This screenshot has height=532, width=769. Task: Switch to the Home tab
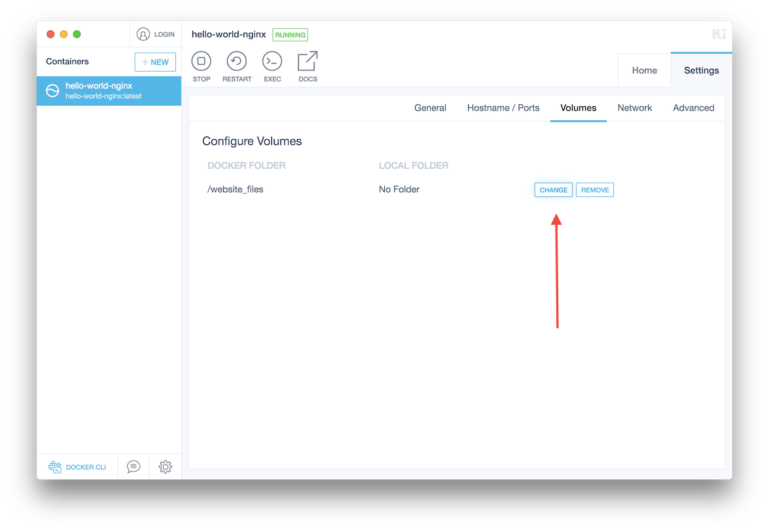click(x=644, y=70)
